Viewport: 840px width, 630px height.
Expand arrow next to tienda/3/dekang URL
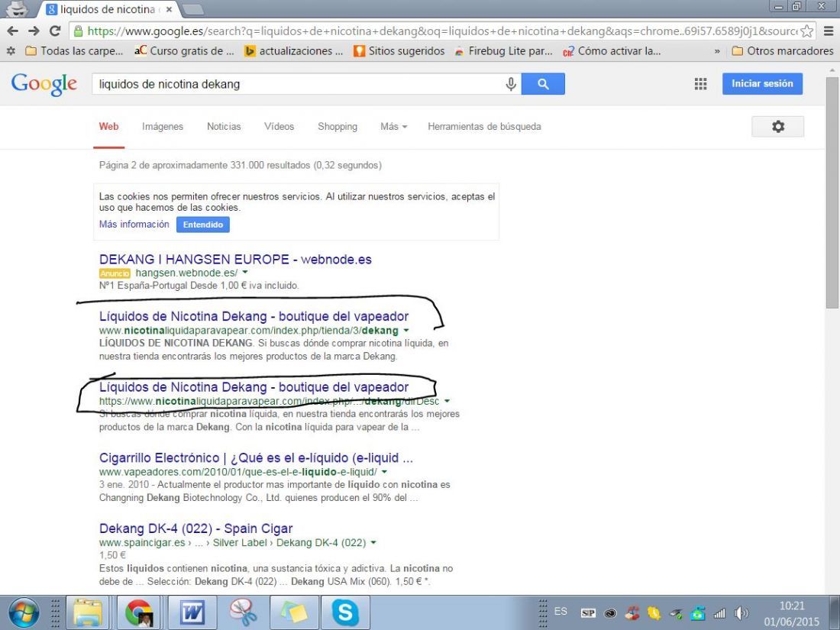(406, 330)
